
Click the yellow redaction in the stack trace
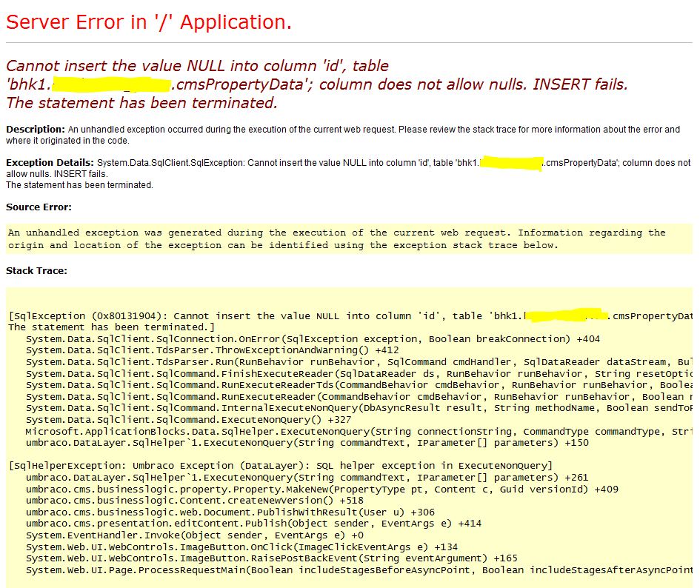564,316
